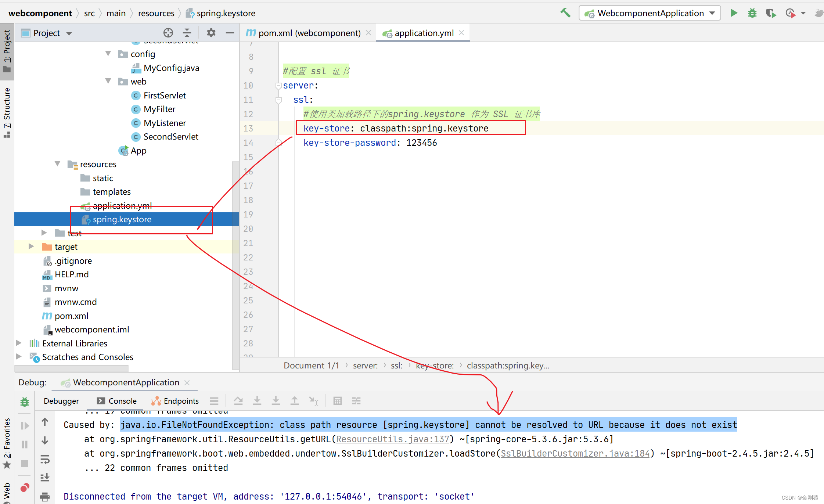Screen dimensions: 824x504
Task: Switch to pom.xml (webcomponent) tab
Action: pyautogui.click(x=309, y=33)
